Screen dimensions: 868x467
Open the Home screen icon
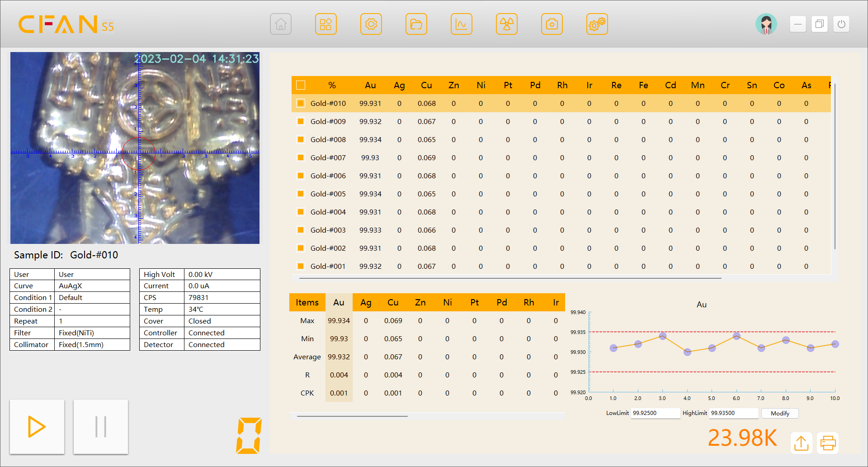point(281,24)
